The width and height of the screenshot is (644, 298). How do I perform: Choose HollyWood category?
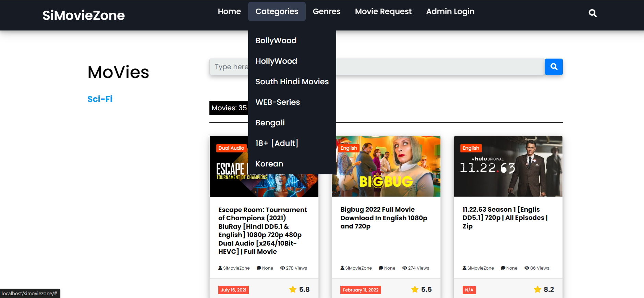(x=276, y=61)
